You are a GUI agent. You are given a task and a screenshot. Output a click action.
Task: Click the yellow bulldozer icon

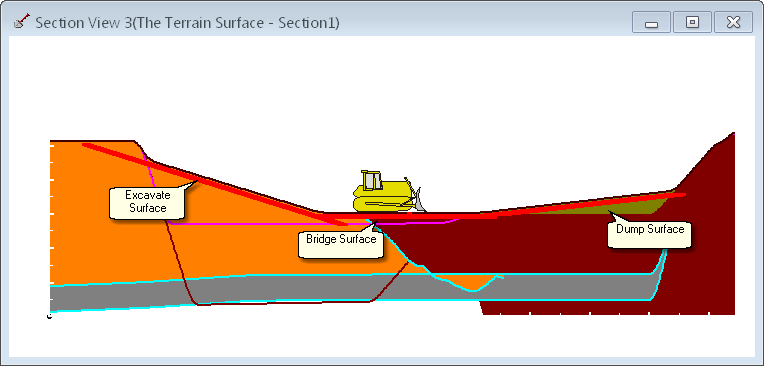click(388, 192)
